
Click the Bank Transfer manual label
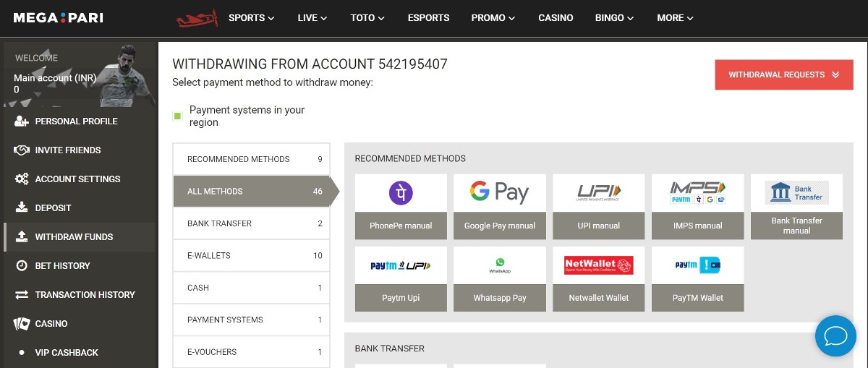coord(796,226)
